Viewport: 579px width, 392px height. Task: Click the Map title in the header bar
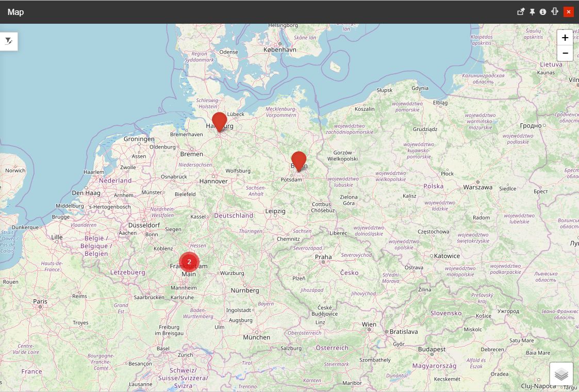15,11
